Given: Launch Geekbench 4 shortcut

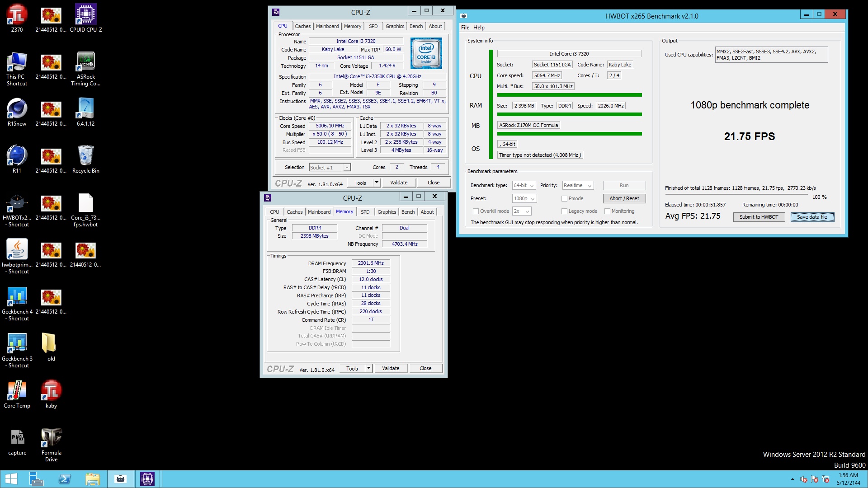Looking at the screenshot, I should (17, 304).
